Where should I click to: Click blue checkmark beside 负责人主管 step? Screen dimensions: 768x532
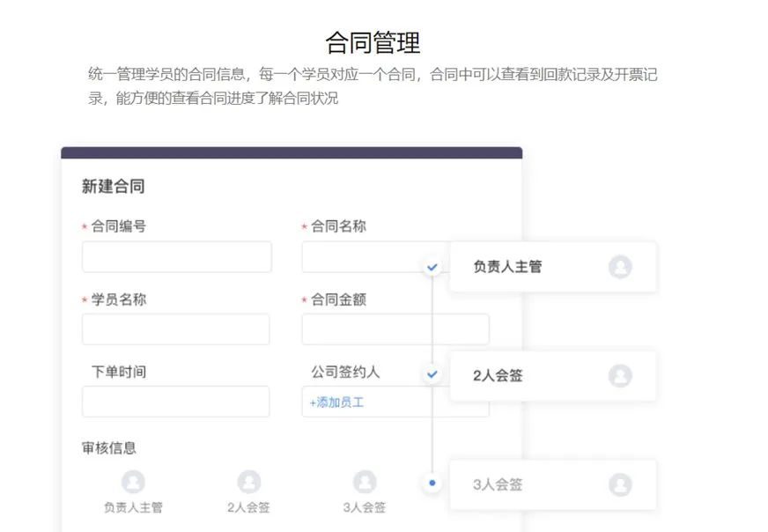[432, 268]
